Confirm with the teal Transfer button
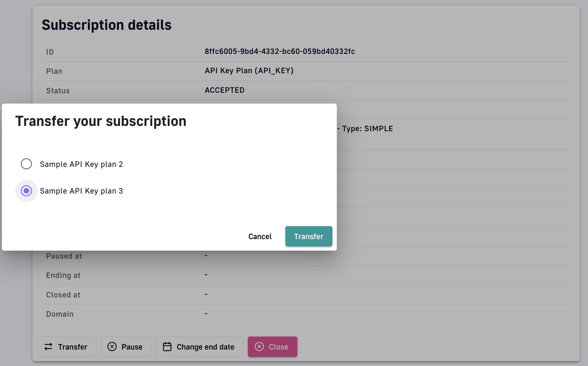This screenshot has height=366, width=588. click(x=309, y=236)
